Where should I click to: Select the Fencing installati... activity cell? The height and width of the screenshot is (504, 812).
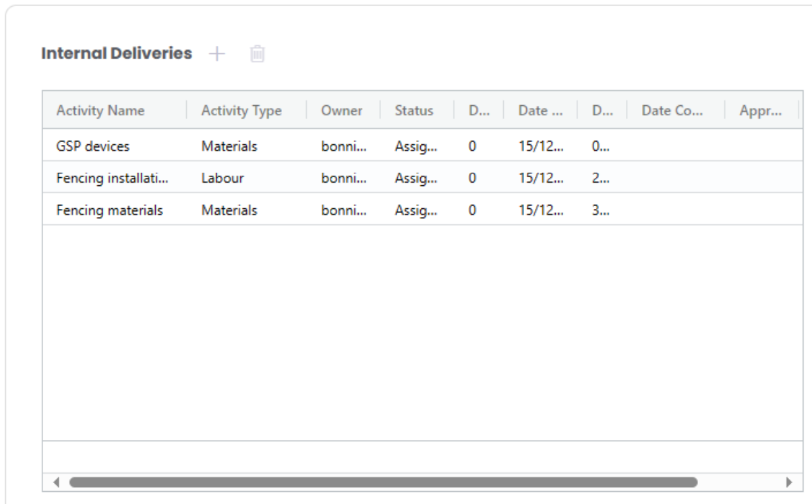click(114, 177)
